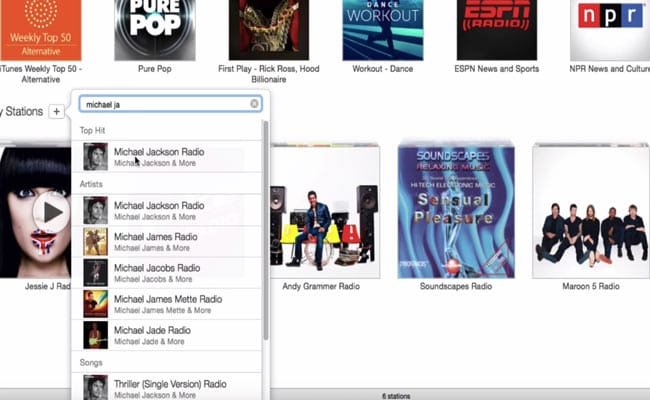
Task: Click the Top Hit Michael Jackson thumbnail
Action: (95, 157)
